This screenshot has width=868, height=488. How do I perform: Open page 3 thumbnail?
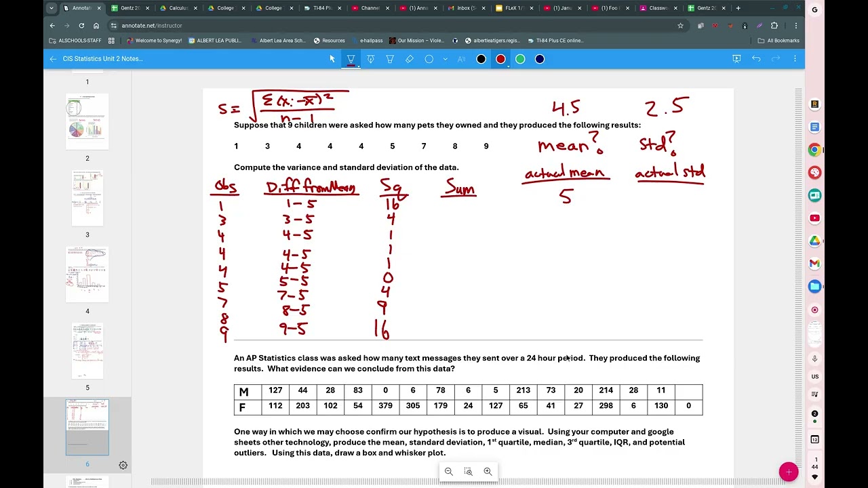[87, 198]
